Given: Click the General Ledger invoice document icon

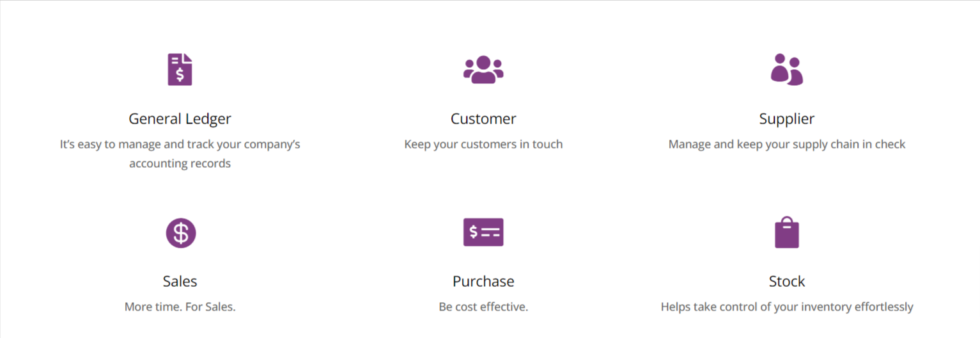Looking at the screenshot, I should pos(180,70).
